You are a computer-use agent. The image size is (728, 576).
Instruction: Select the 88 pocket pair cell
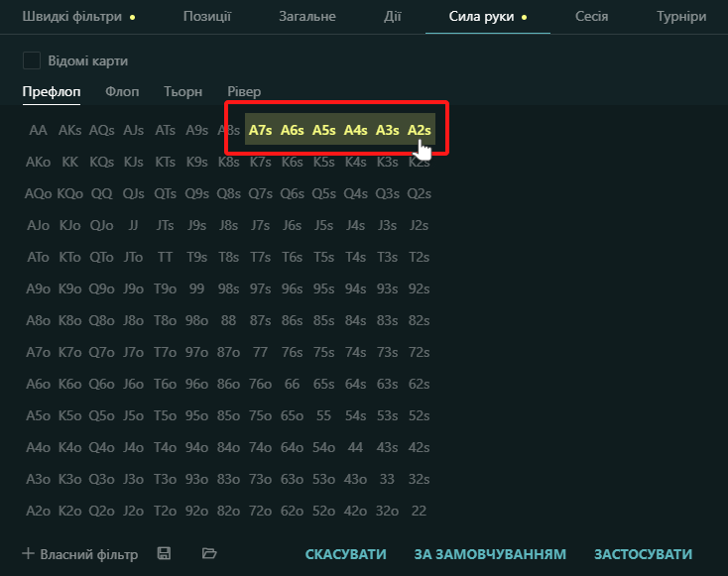coord(228,321)
